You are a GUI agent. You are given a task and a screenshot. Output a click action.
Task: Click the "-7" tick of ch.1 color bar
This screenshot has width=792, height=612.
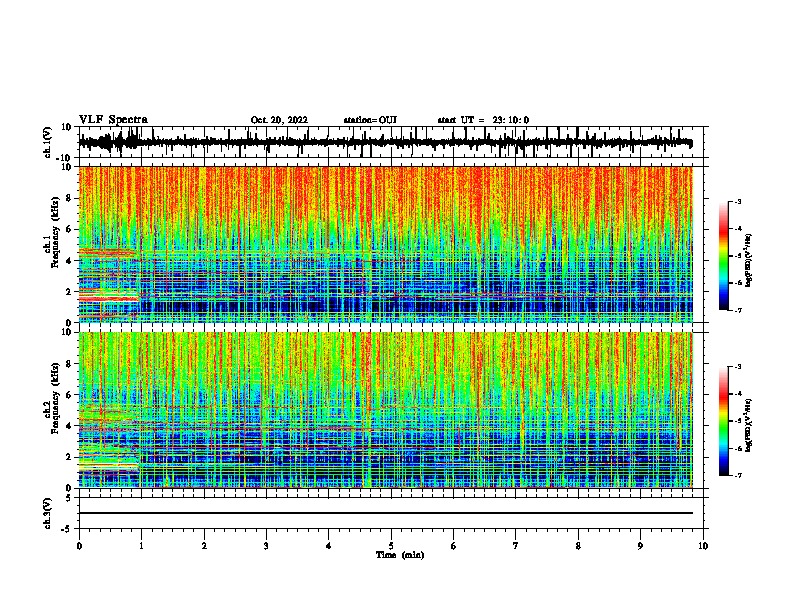click(x=737, y=310)
